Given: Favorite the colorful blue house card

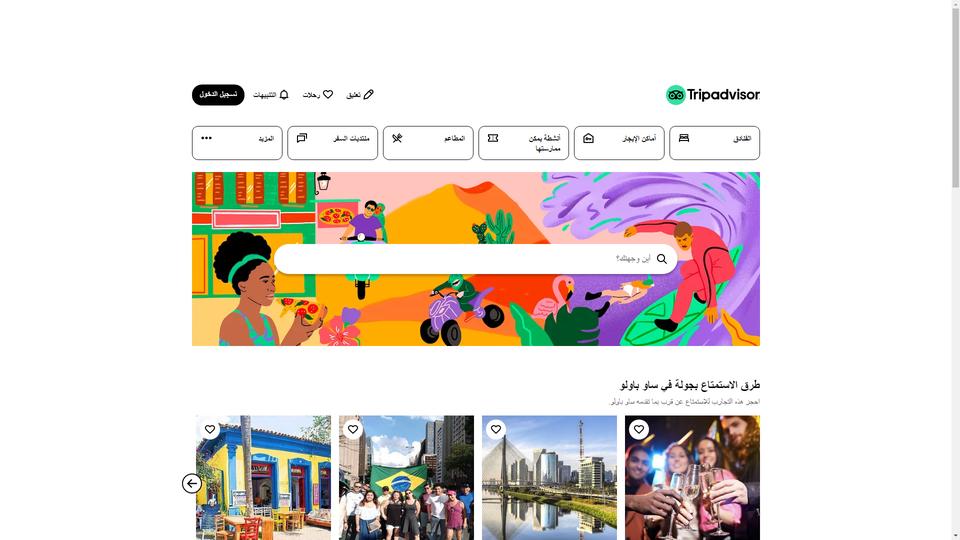Looking at the screenshot, I should click(210, 429).
